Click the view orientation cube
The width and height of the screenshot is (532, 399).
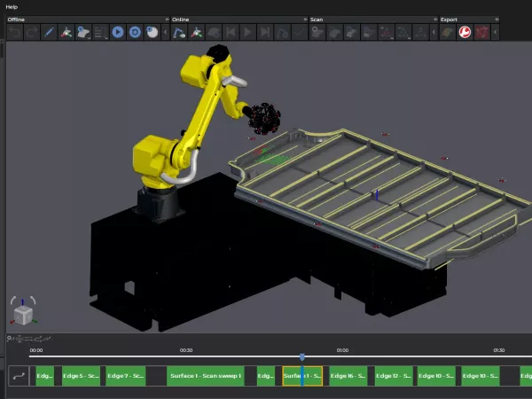[23, 314]
